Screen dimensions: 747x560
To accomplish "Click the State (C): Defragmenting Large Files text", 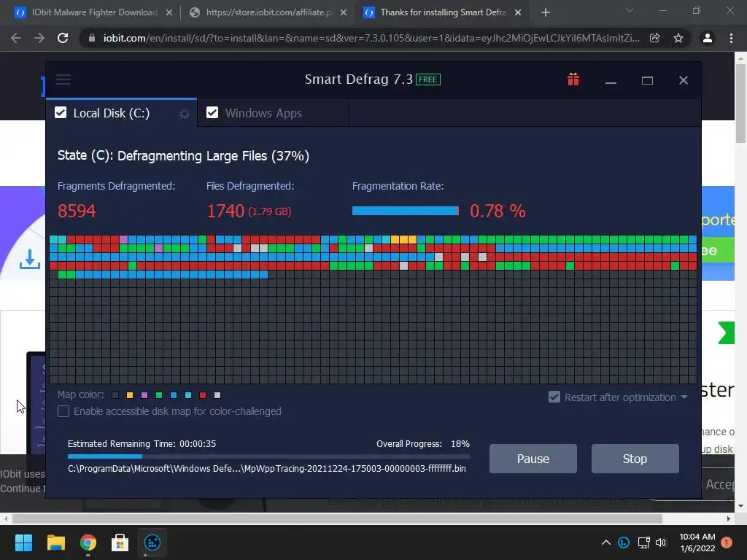I will 183,156.
